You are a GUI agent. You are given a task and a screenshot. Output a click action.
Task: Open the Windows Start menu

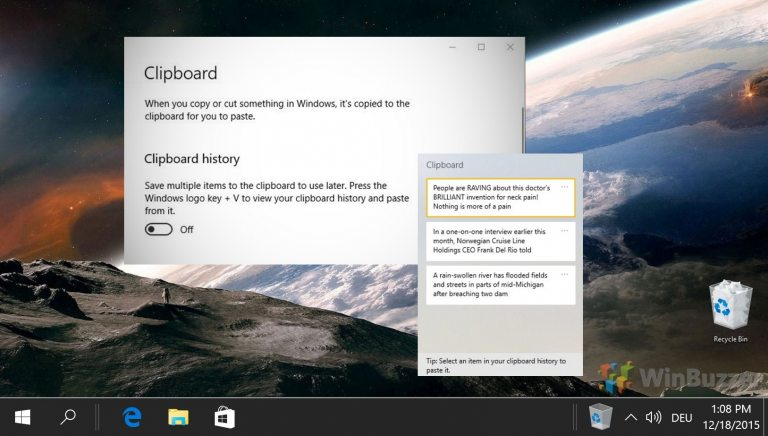coord(22,417)
